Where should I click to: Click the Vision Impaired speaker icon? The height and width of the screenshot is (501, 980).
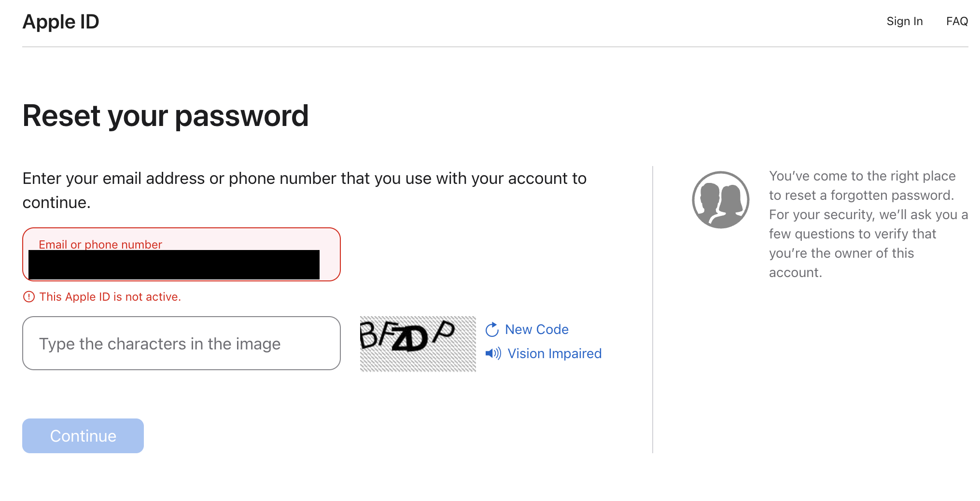(493, 353)
